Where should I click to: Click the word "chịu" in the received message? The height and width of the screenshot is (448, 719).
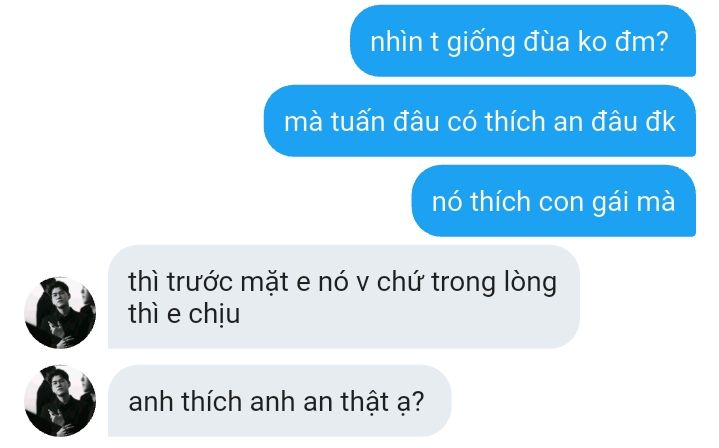point(214,315)
